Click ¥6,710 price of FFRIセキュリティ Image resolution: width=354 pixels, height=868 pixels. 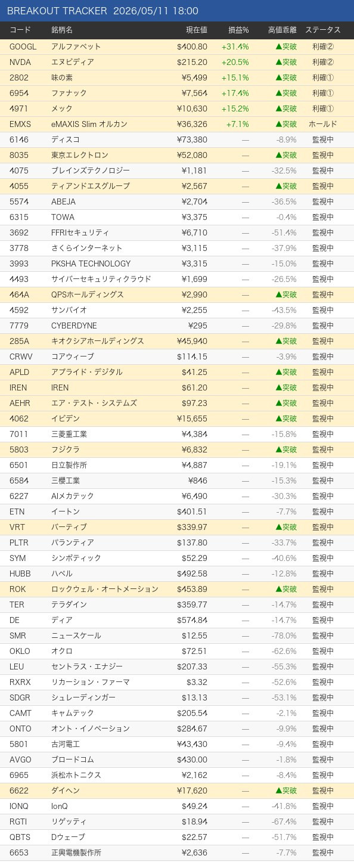pyautogui.click(x=194, y=232)
